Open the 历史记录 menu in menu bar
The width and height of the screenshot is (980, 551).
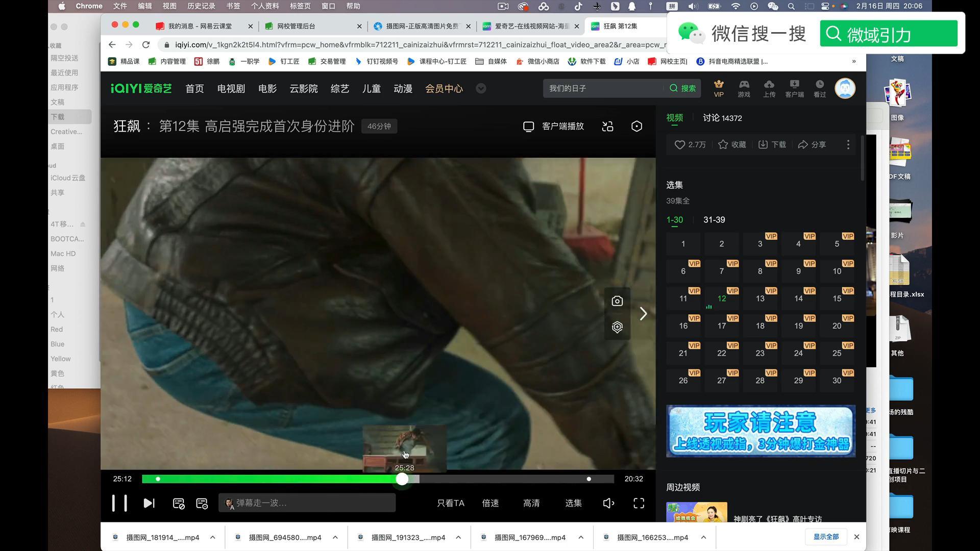[x=201, y=6]
